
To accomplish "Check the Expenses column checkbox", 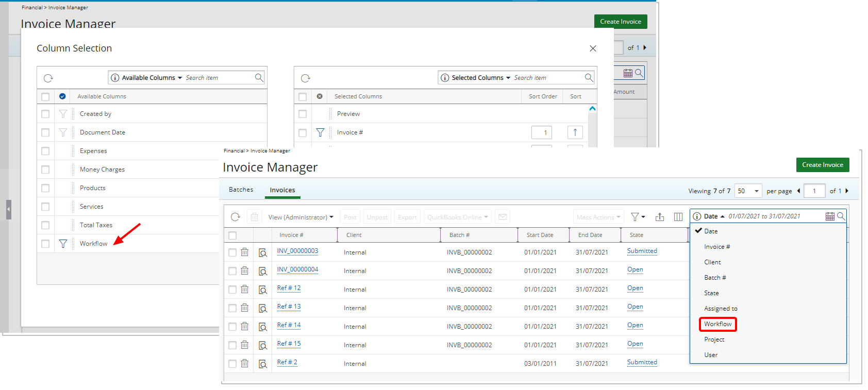I will point(45,151).
